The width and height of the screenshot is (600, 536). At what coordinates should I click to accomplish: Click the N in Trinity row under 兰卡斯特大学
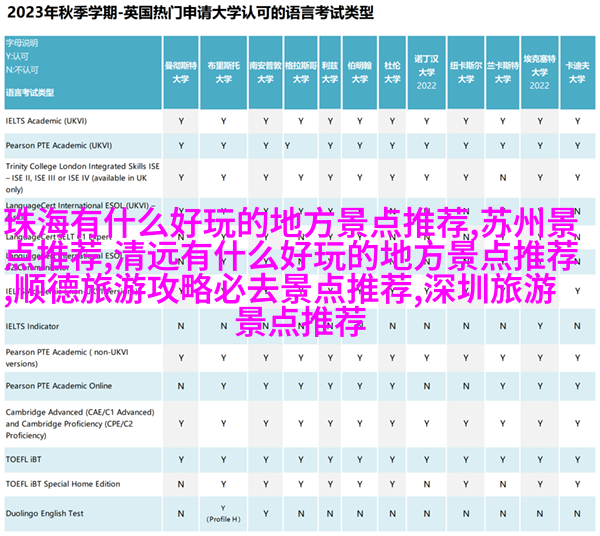(x=502, y=178)
